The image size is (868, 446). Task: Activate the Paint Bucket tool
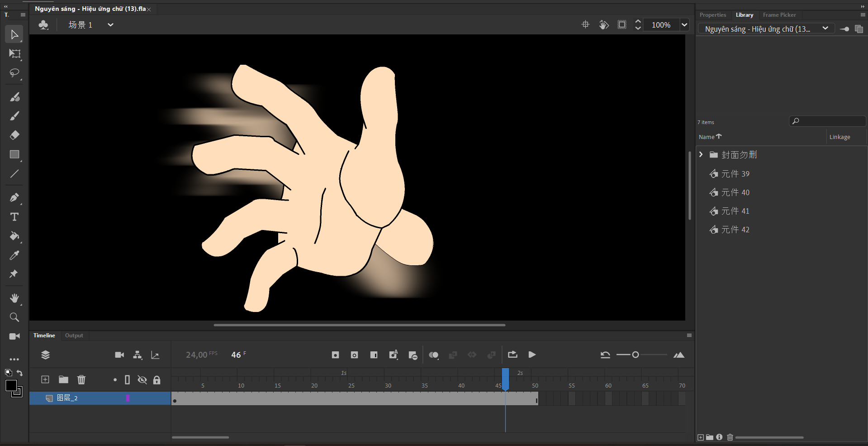click(x=14, y=236)
